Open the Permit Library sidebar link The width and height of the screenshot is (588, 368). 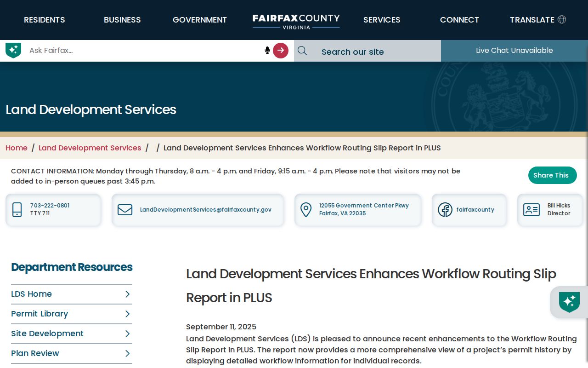point(40,314)
